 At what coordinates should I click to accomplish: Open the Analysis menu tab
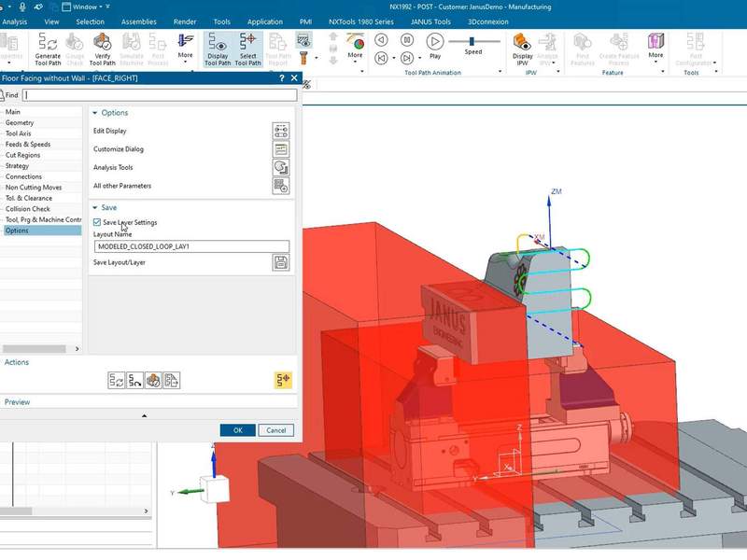point(14,21)
